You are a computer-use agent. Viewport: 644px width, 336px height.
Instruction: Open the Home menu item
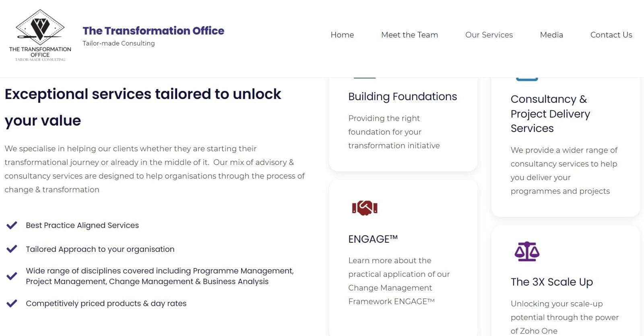[342, 35]
